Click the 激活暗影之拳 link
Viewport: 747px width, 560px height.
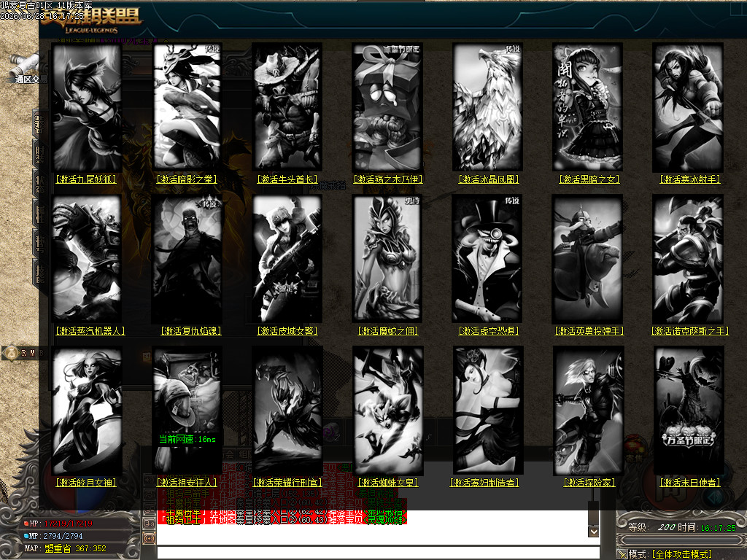tap(187, 179)
